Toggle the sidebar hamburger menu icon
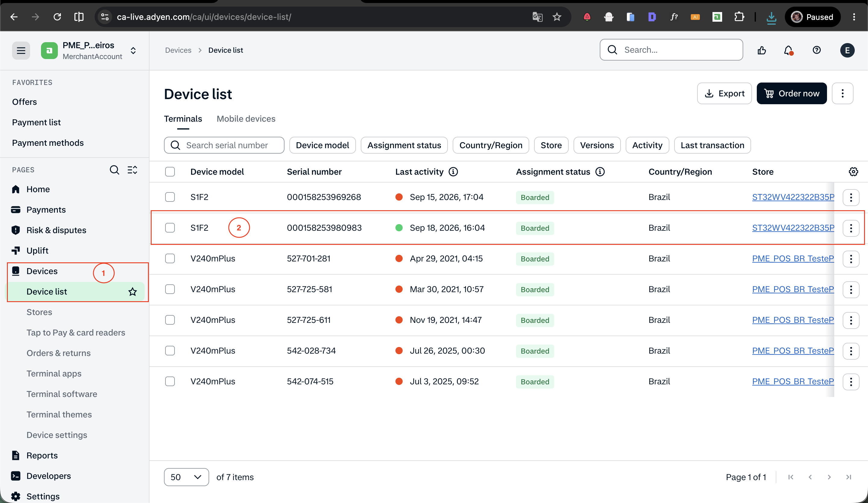The width and height of the screenshot is (868, 503). 21,51
